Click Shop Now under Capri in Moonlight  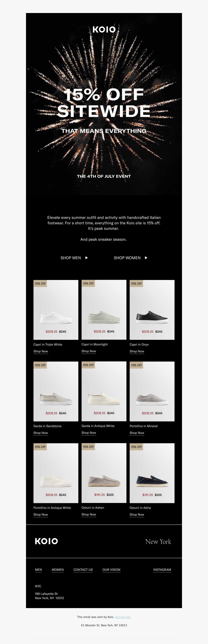point(89,351)
